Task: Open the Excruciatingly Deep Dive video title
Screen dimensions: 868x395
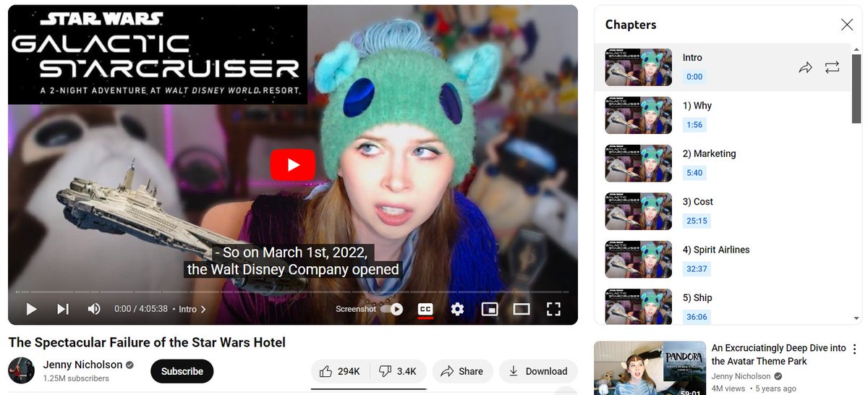Action: 779,354
